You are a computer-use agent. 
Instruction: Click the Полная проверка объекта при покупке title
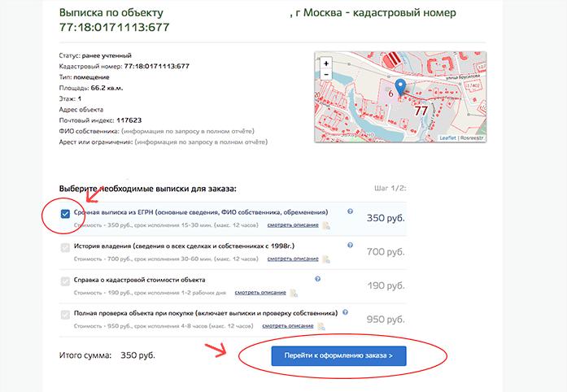point(205,313)
